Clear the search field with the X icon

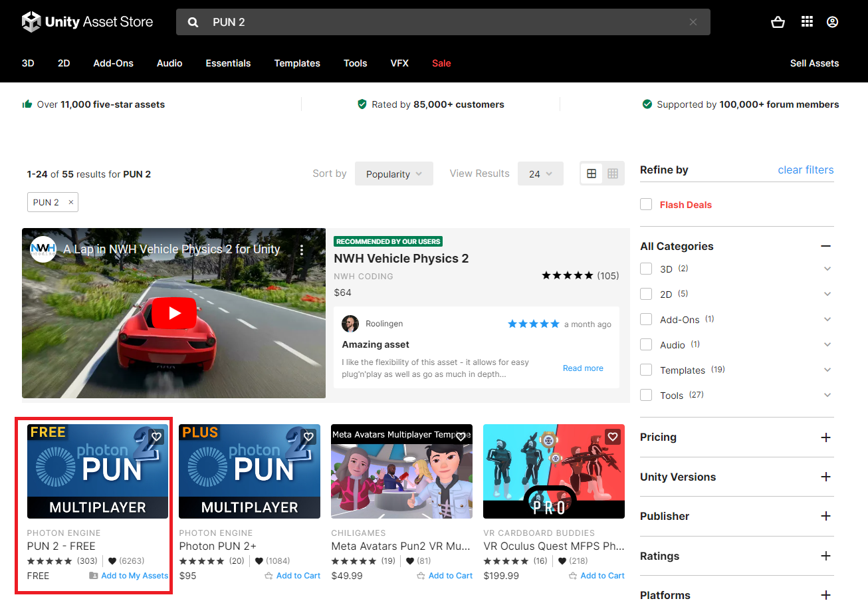coord(693,22)
